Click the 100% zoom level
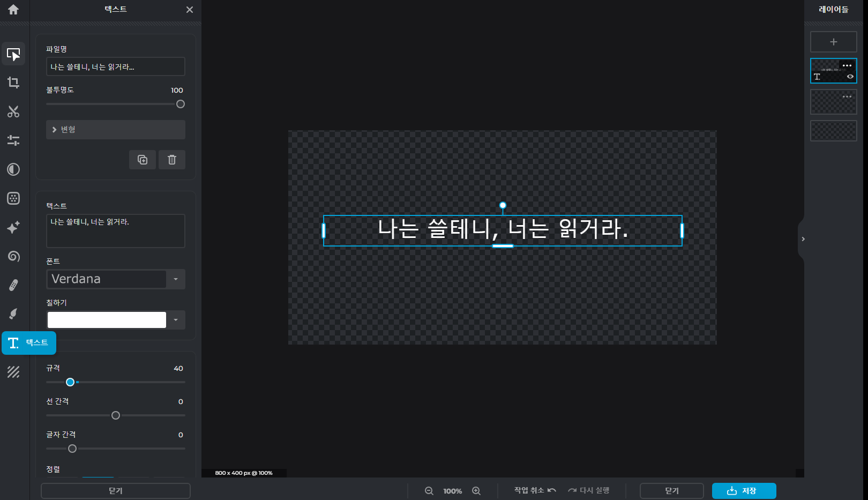Image resolution: width=868 pixels, height=500 pixels. tap(453, 491)
